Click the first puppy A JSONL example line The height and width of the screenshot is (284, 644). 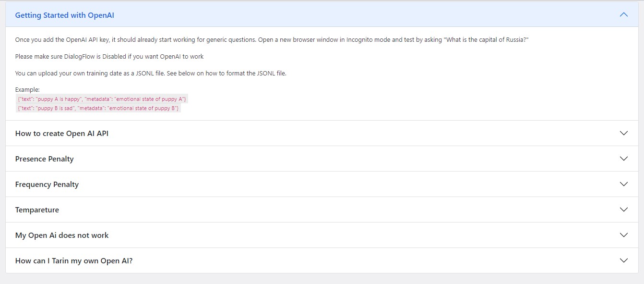point(102,99)
